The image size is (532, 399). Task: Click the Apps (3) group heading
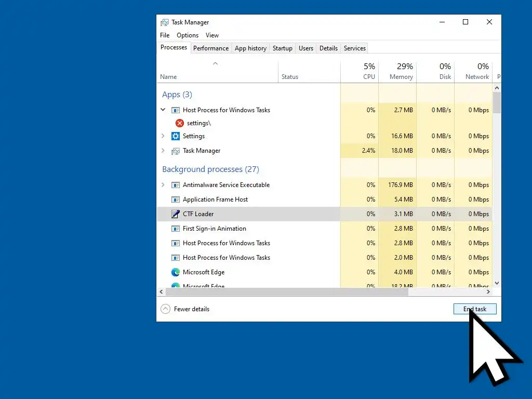click(x=177, y=95)
